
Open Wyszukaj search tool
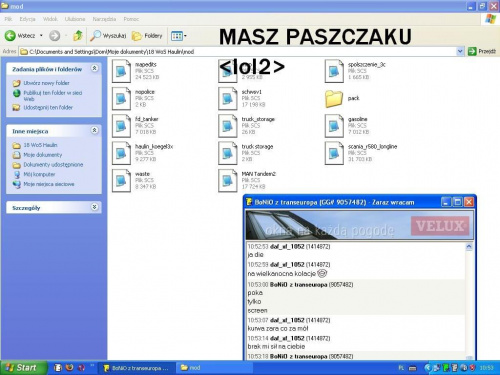(x=108, y=36)
